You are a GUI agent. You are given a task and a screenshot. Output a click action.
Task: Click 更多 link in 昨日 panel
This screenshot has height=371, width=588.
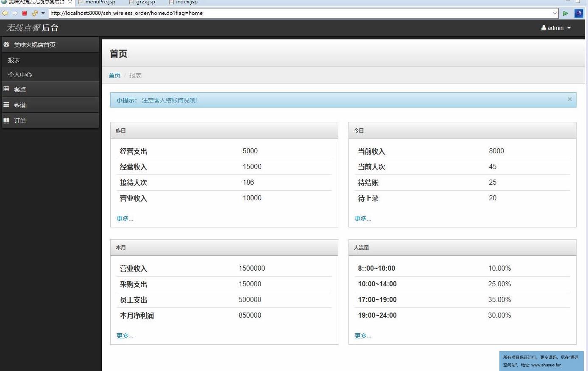125,219
